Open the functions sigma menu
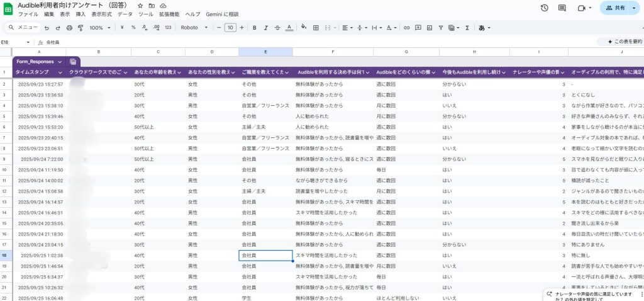The image size is (644, 301). pyautogui.click(x=467, y=28)
